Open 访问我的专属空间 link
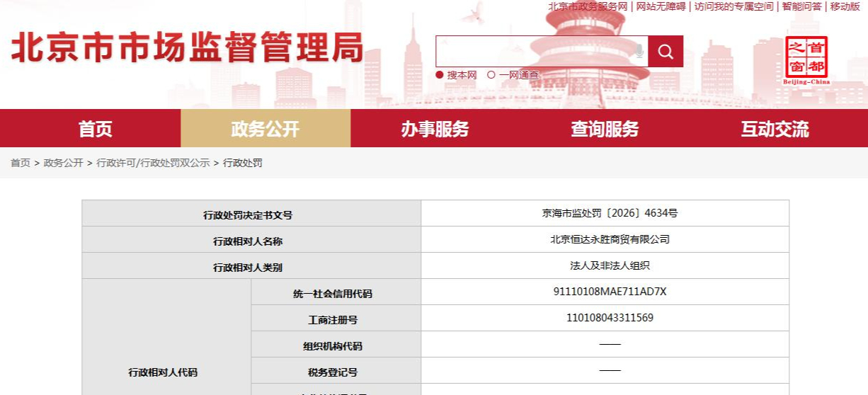The width and height of the screenshot is (868, 395). [733, 6]
